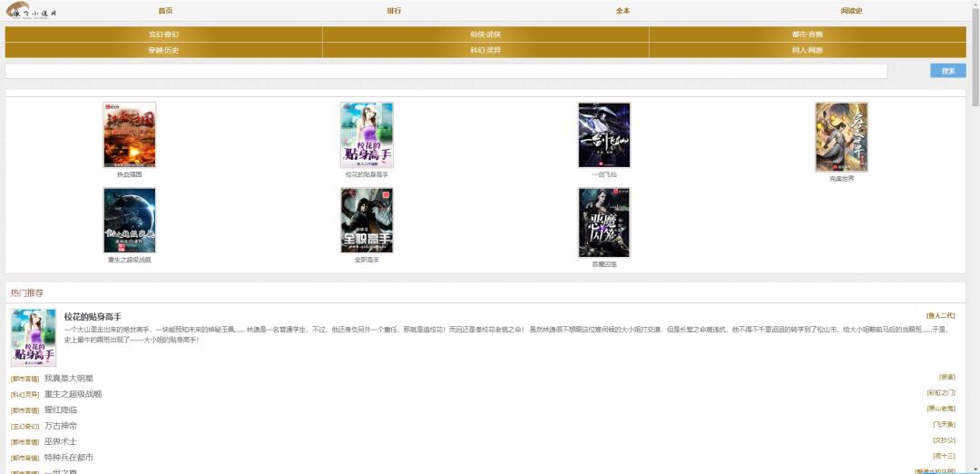Viewport: 980px width, 474px height.
Task: Click the blue 搜索 search button
Action: (948, 71)
